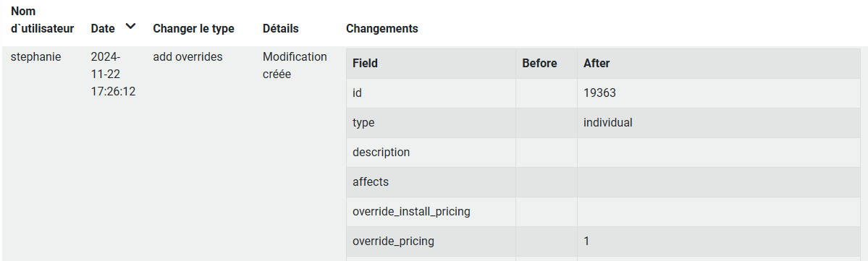
Task: Click the add overrides change type cell
Action: (187, 56)
